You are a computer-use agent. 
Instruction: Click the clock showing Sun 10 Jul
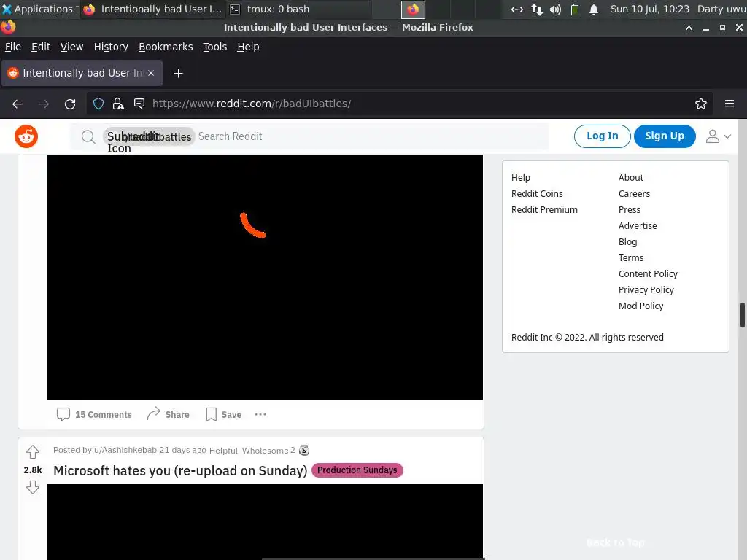[650, 9]
